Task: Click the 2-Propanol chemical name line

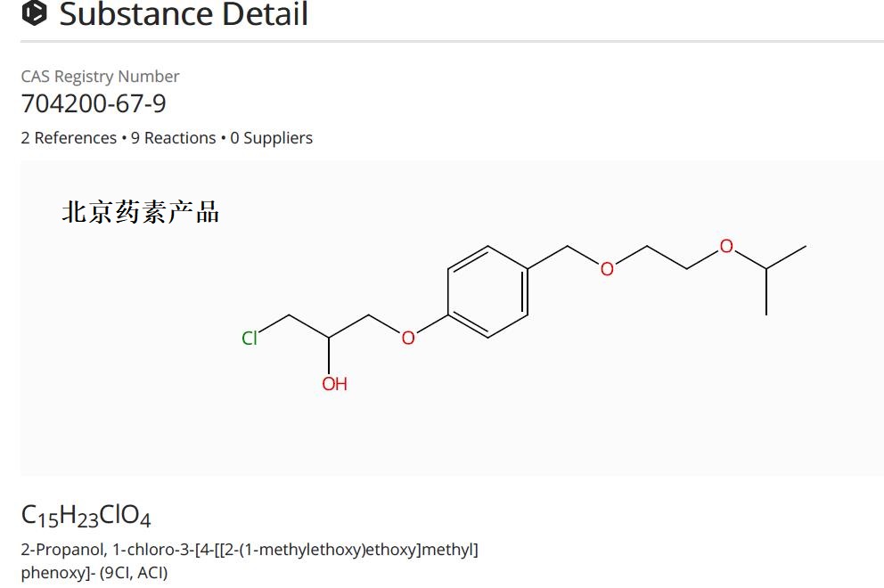Action: (250, 550)
